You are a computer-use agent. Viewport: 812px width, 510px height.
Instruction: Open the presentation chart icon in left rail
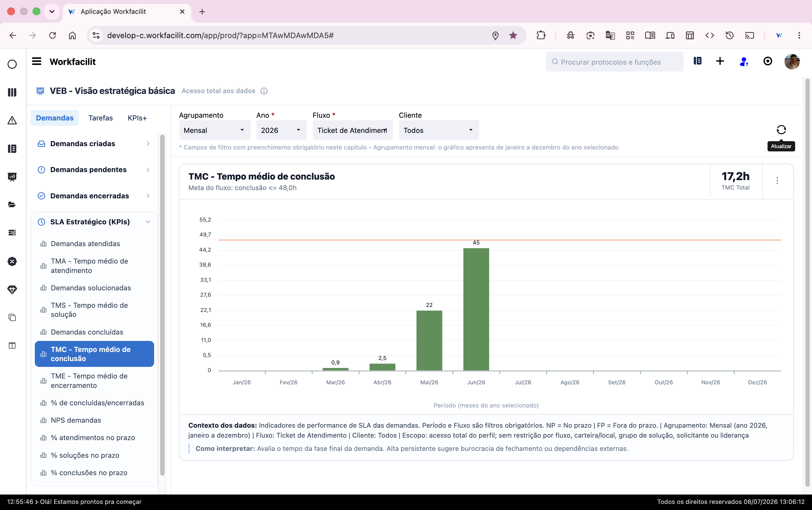[x=12, y=177]
